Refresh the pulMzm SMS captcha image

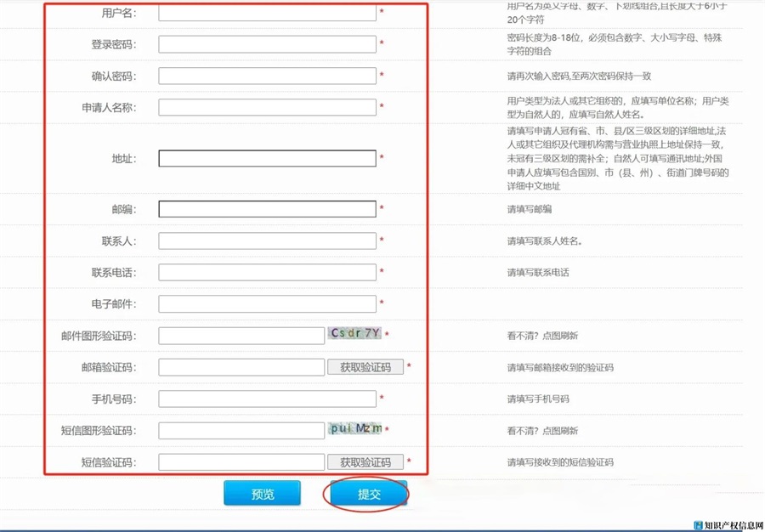(355, 429)
